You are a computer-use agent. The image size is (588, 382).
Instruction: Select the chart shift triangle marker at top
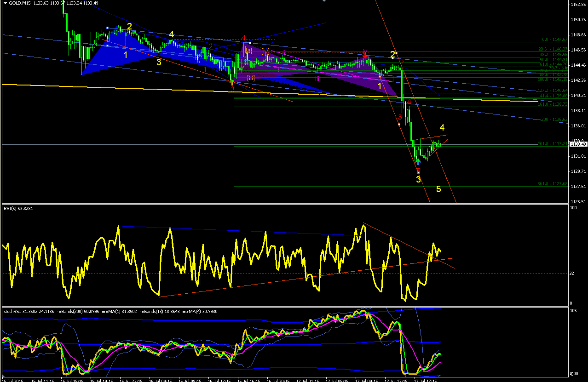click(325, 1)
